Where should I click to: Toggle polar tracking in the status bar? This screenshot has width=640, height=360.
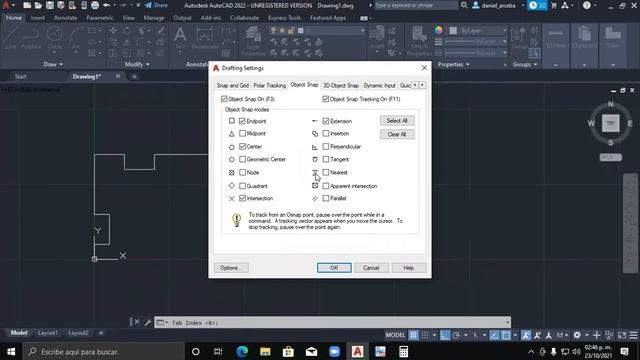tap(456, 335)
